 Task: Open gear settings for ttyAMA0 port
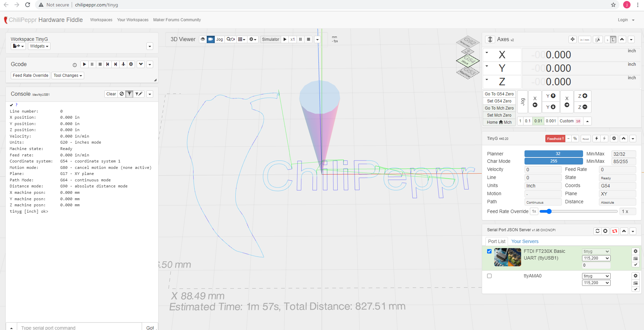click(636, 276)
